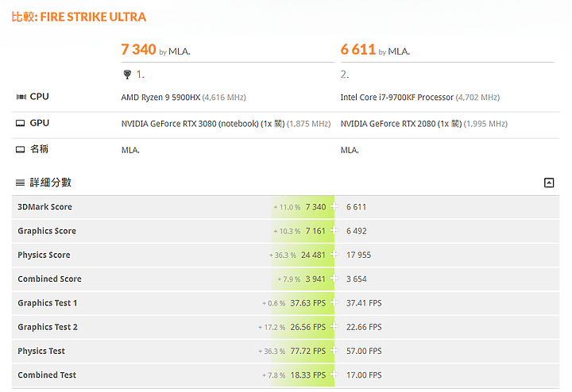Click the plus icon in Physics Test row
This screenshot has width=572, height=392.
[x=334, y=351]
